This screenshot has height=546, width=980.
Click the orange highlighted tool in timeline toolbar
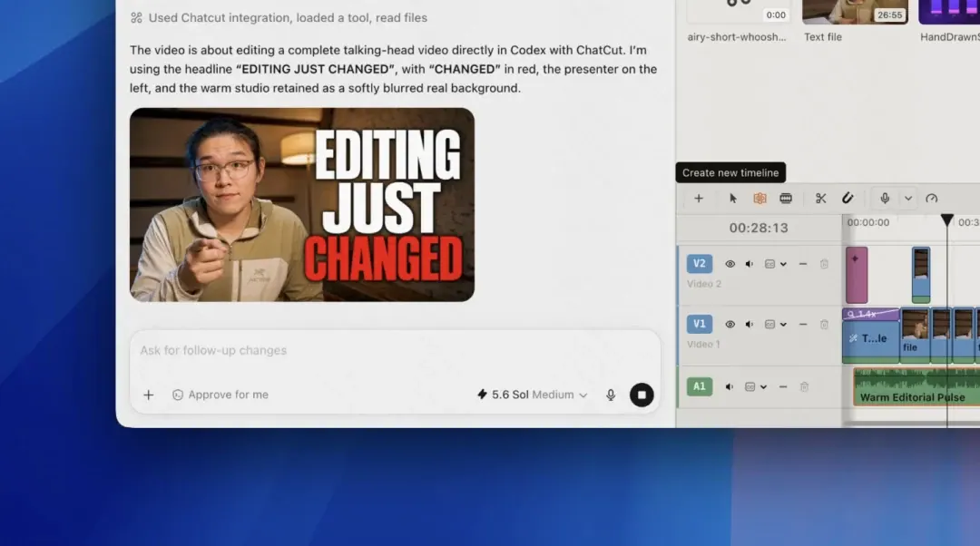tap(759, 199)
